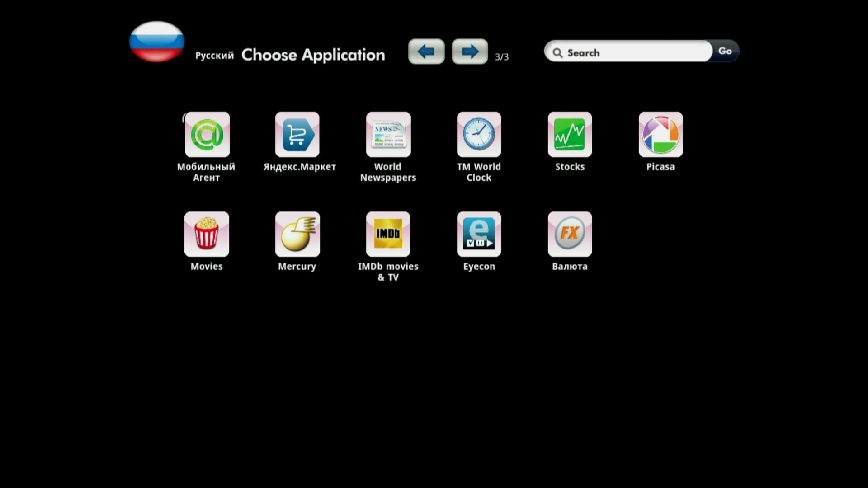868x488 pixels.
Task: Go to previous page with left arrow
Action: [x=426, y=52]
